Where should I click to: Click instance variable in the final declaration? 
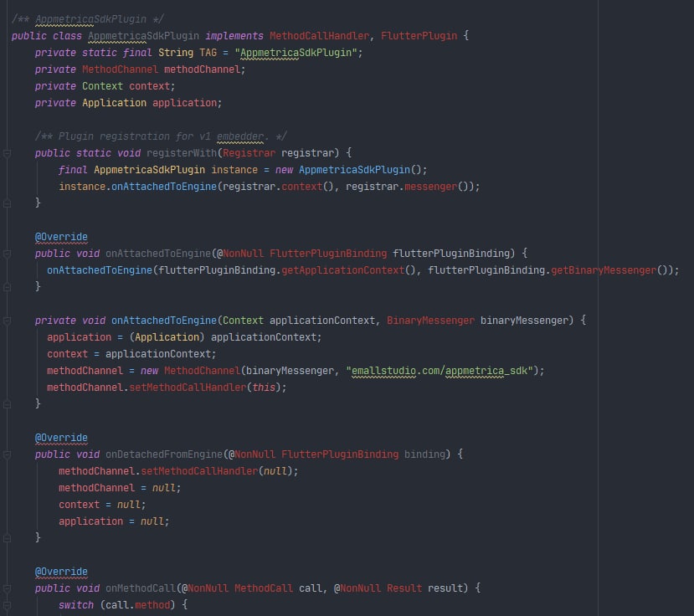pyautogui.click(x=234, y=170)
